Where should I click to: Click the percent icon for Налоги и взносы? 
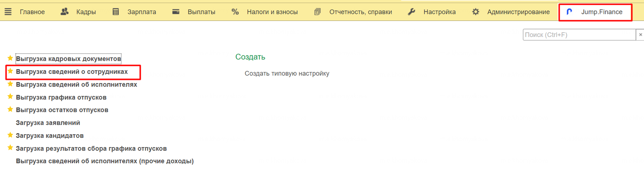tap(235, 12)
